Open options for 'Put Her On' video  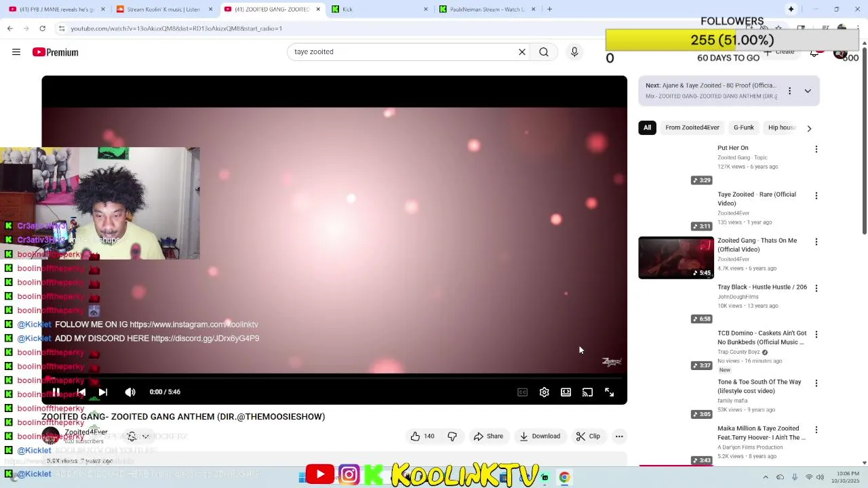pyautogui.click(x=816, y=149)
